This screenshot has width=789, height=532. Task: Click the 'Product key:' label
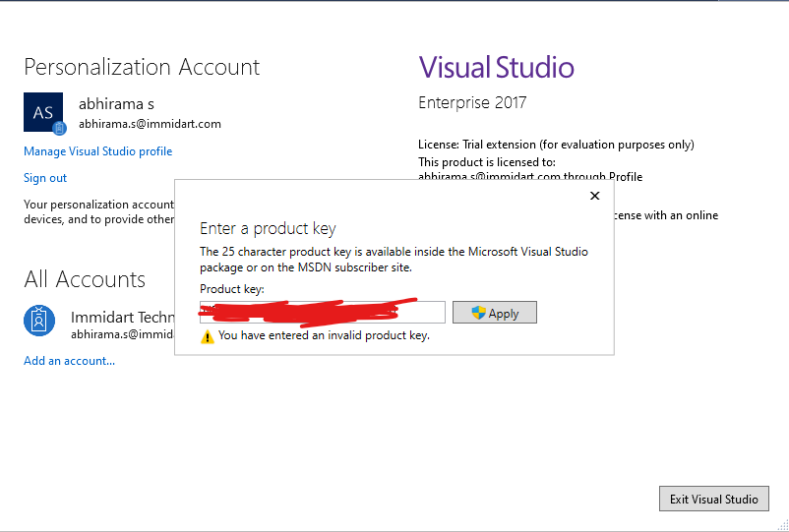click(232, 289)
